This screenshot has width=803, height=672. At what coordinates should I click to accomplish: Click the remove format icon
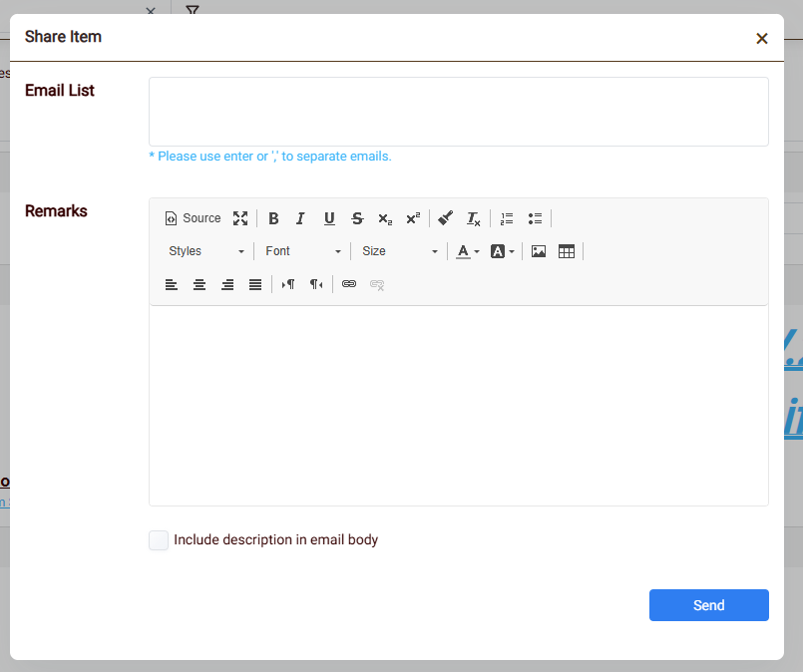coord(474,218)
